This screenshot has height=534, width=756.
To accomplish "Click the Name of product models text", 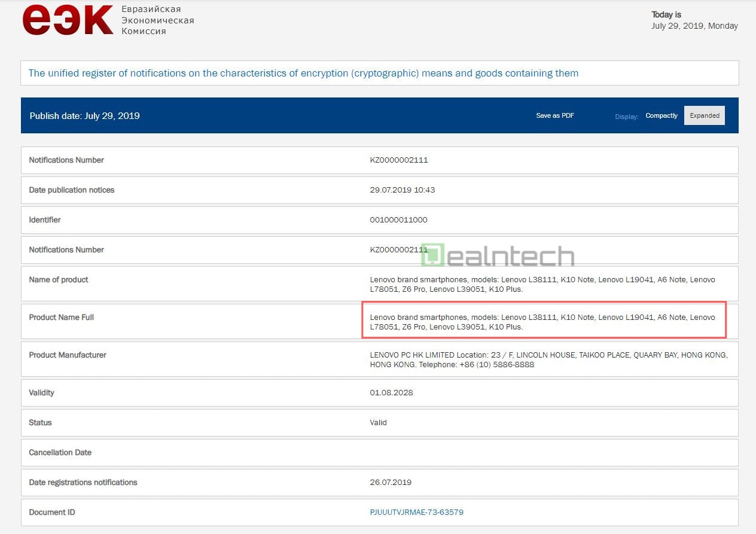I will coord(542,284).
